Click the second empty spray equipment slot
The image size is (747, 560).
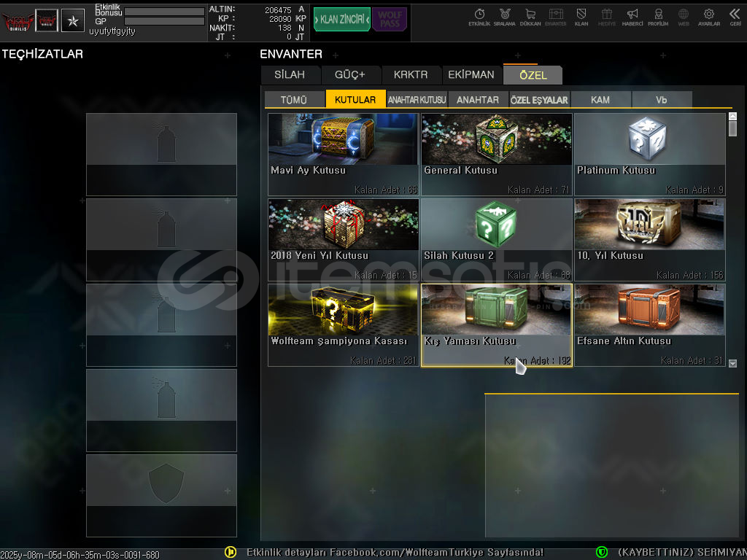click(x=161, y=239)
